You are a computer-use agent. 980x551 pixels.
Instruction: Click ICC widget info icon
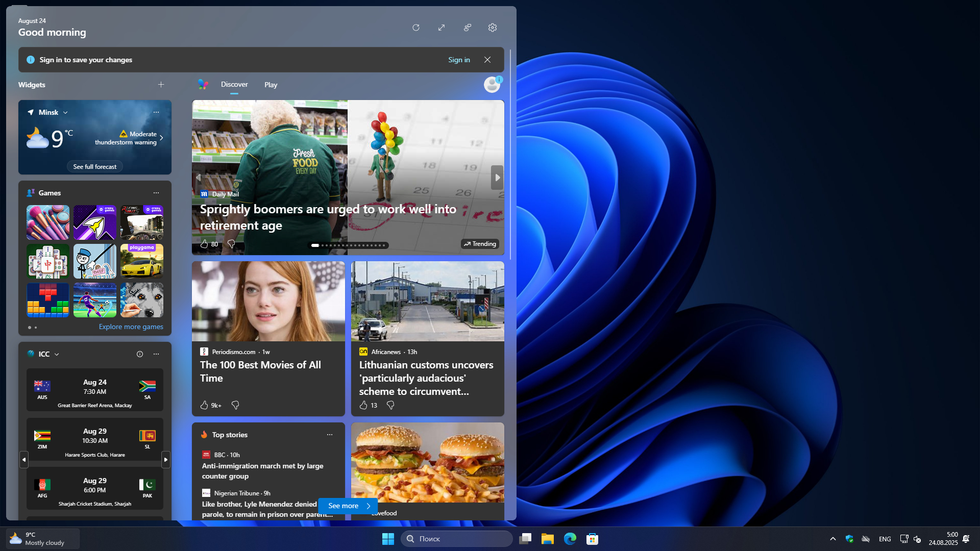(140, 354)
